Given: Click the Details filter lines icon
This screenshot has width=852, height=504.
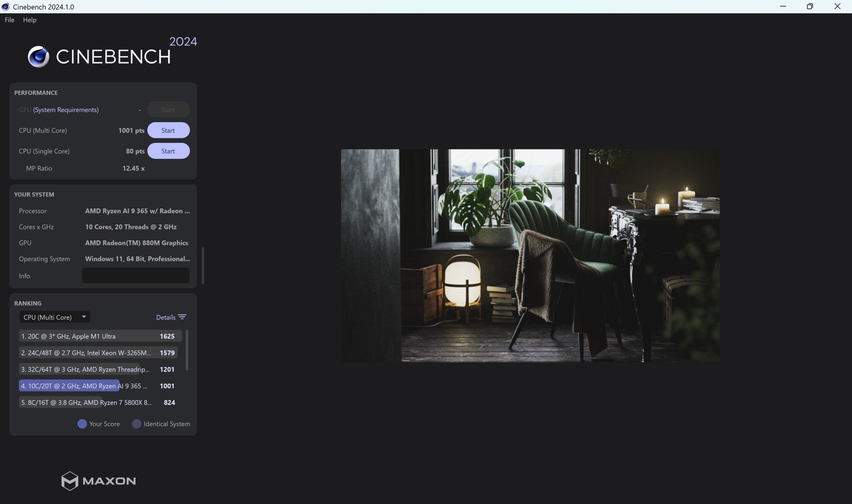Looking at the screenshot, I should coord(182,317).
